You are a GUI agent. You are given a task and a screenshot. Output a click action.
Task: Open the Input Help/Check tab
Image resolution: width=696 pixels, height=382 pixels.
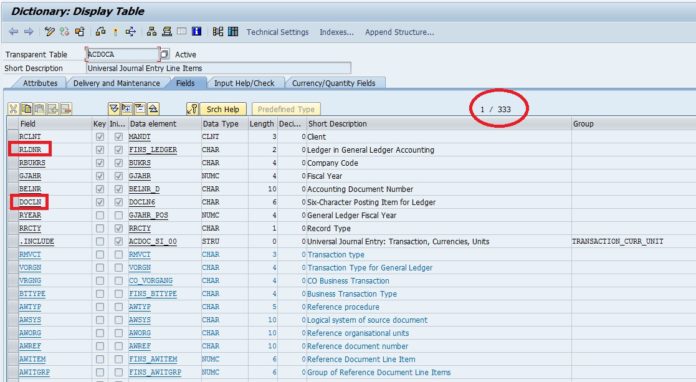tap(244, 83)
